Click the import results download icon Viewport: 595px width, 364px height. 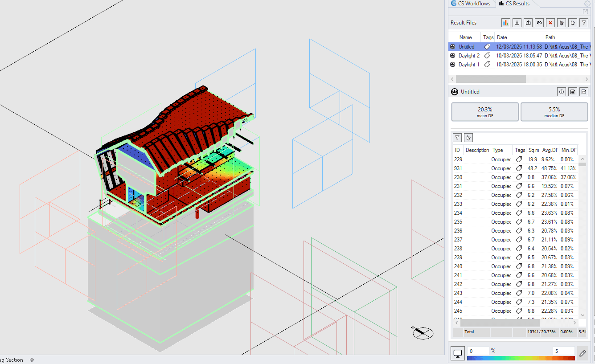tap(517, 22)
